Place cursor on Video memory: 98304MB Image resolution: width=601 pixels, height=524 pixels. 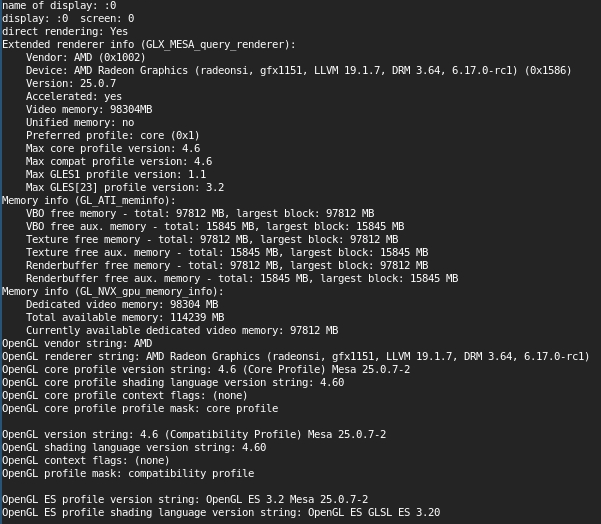[89, 110]
